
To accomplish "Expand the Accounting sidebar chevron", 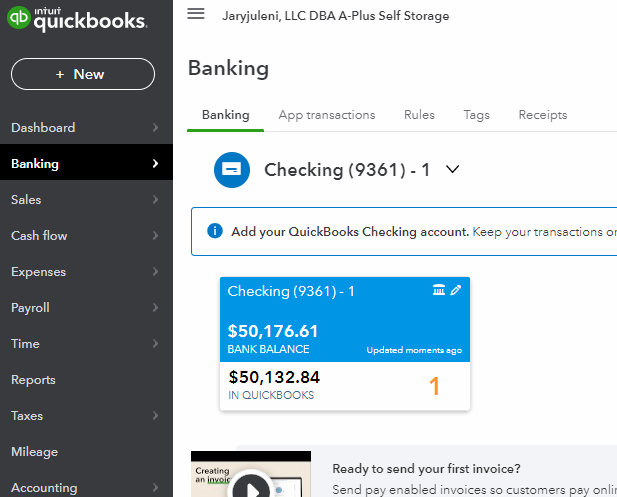I will tap(155, 488).
